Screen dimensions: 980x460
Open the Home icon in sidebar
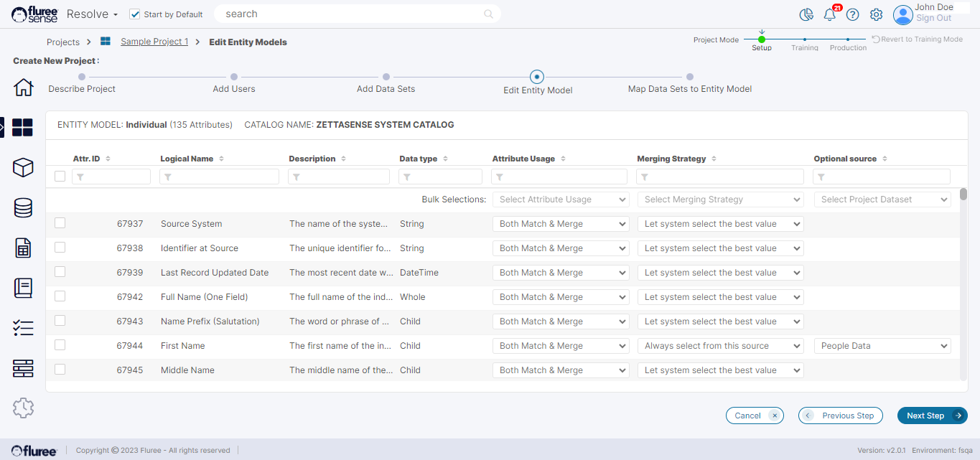[23, 88]
